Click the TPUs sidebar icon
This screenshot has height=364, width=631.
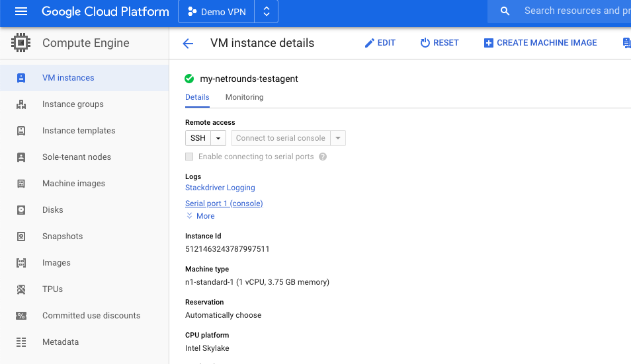pos(21,289)
